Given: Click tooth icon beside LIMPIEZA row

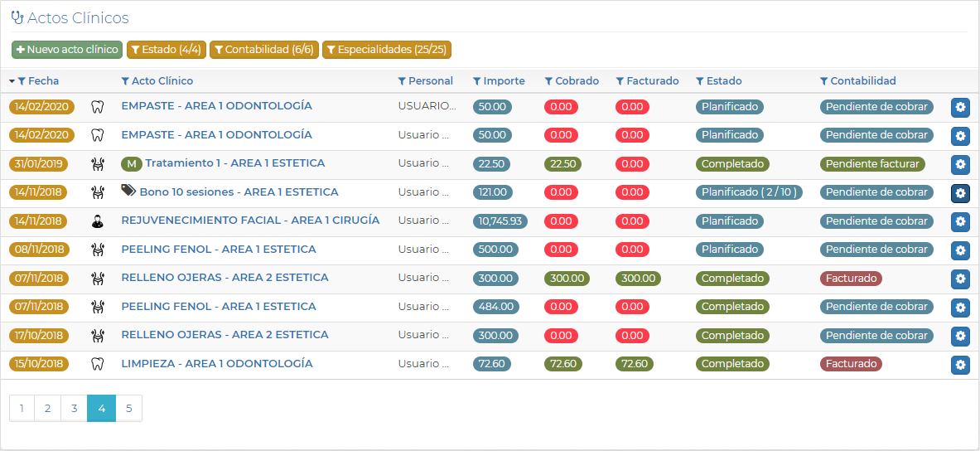Looking at the screenshot, I should 98,364.
